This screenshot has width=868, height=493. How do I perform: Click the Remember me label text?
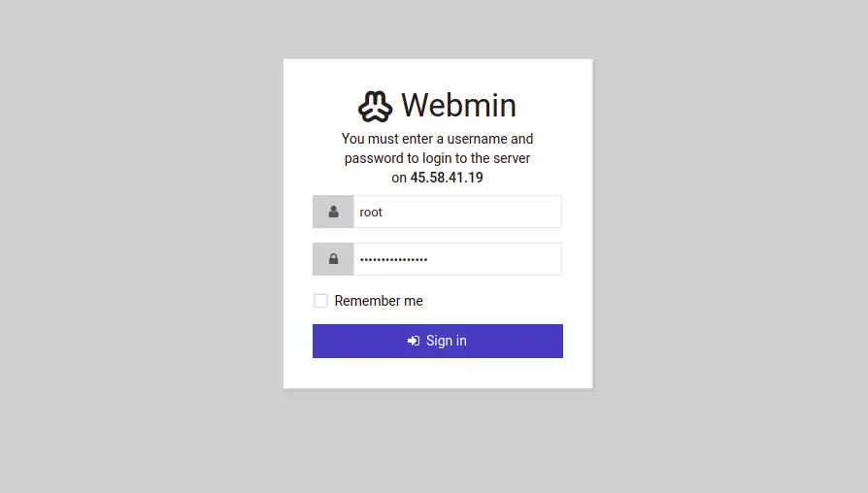pyautogui.click(x=379, y=301)
